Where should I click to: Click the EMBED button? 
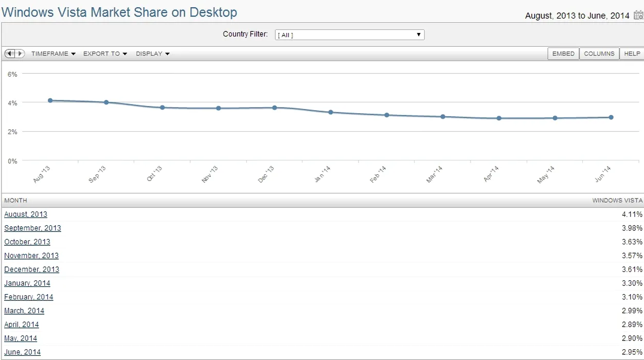(563, 53)
